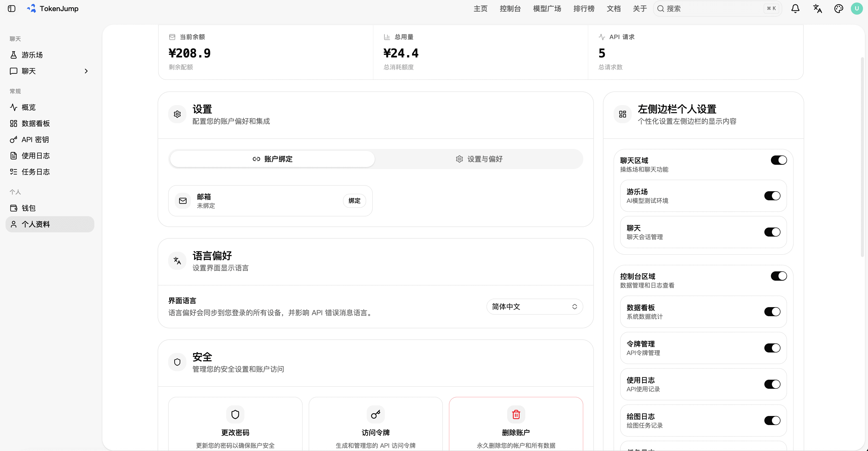Click the 访问令牌 card title
The image size is (868, 451).
coord(375,433)
